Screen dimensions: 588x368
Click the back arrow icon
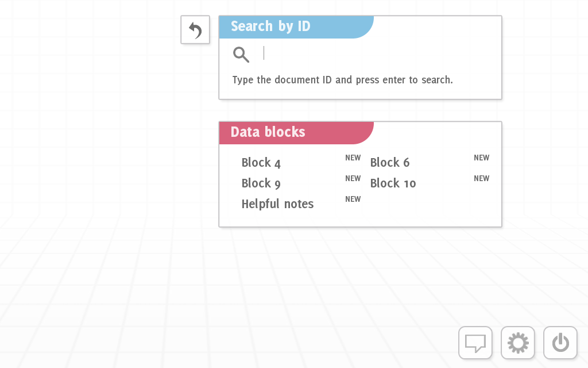[x=195, y=29]
